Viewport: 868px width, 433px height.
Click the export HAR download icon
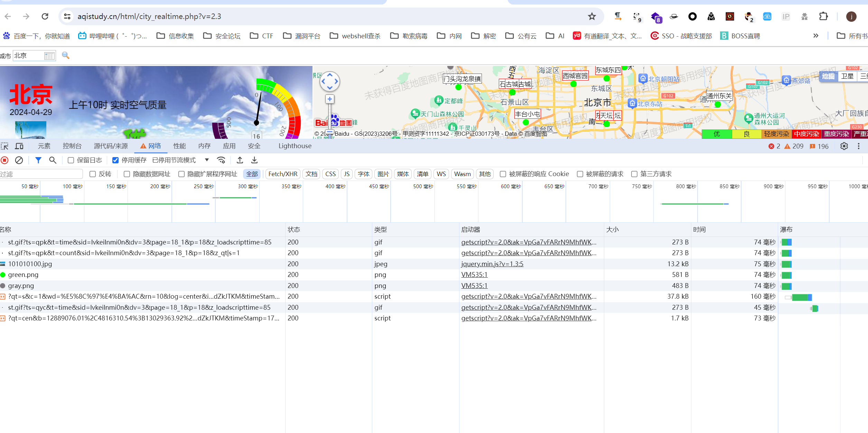(254, 160)
